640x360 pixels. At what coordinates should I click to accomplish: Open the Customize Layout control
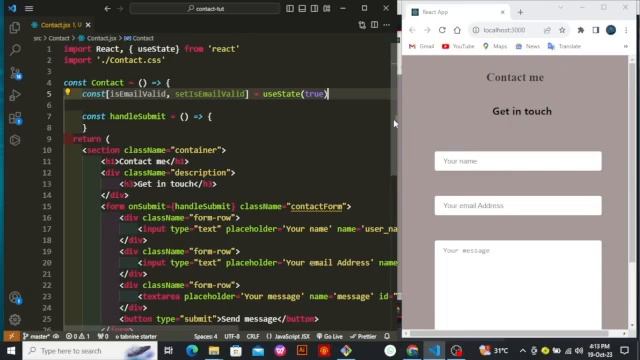coord(327,8)
